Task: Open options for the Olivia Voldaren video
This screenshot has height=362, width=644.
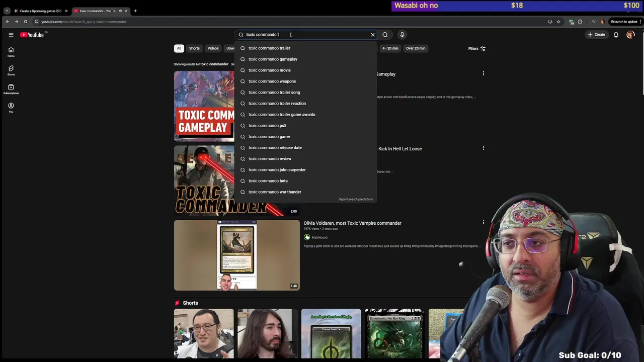Action: (x=484, y=222)
